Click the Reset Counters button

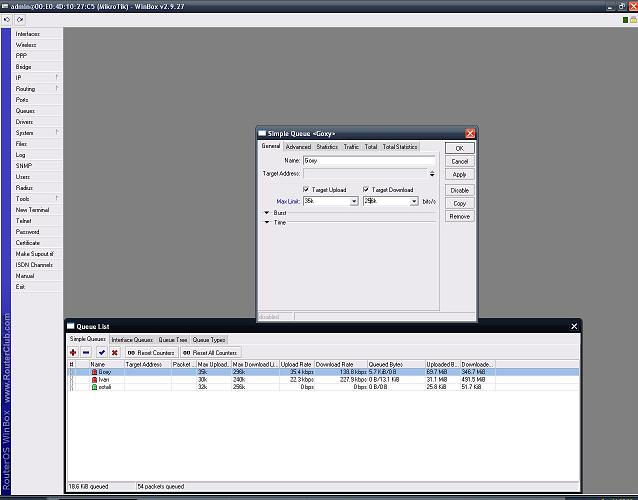pyautogui.click(x=151, y=353)
